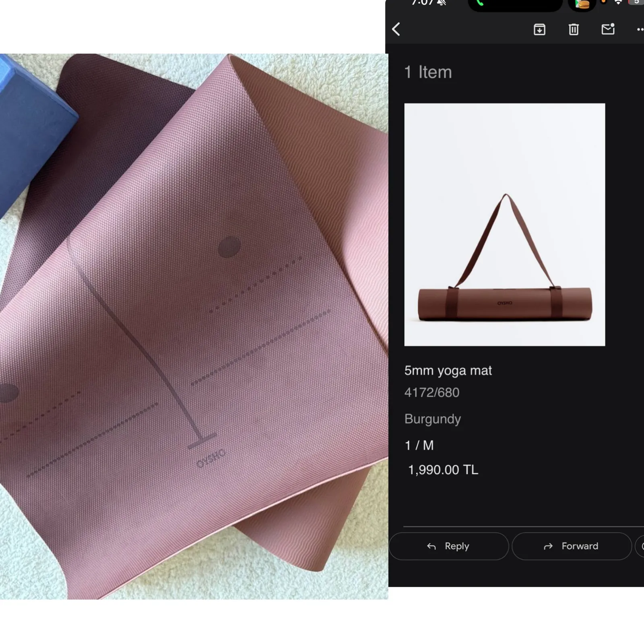The height and width of the screenshot is (644, 644).
Task: Open the pink yoga mat photo
Action: [194, 326]
